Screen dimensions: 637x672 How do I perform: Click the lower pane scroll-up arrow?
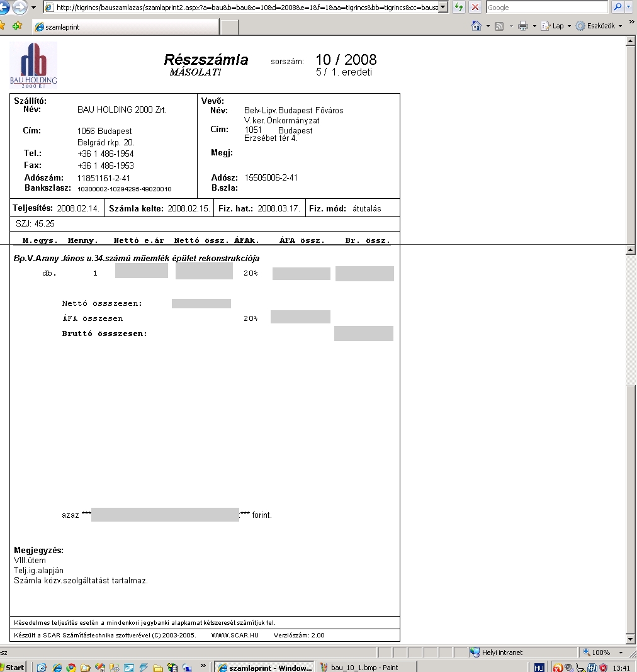(630, 250)
